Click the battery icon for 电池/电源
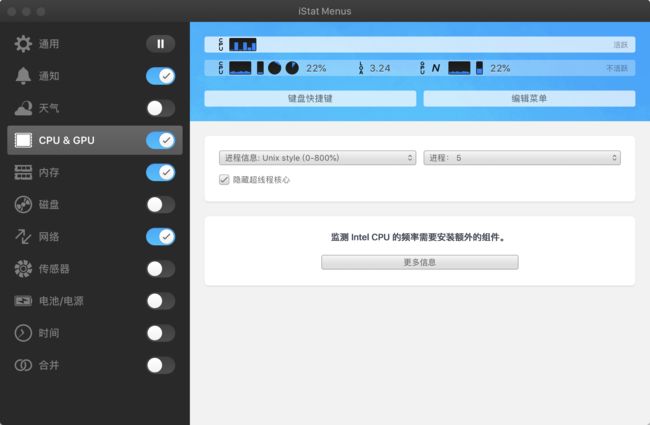The width and height of the screenshot is (650, 425). (x=23, y=301)
